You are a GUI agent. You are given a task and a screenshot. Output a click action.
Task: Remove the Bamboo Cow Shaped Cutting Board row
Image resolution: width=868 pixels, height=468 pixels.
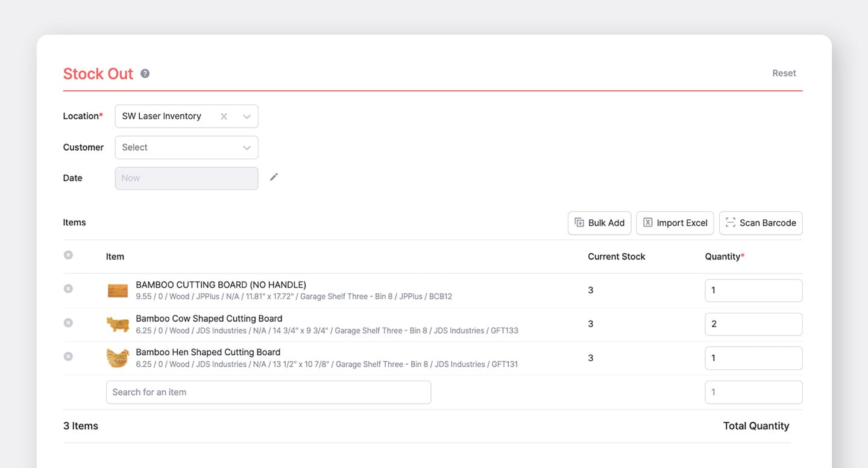68,322
